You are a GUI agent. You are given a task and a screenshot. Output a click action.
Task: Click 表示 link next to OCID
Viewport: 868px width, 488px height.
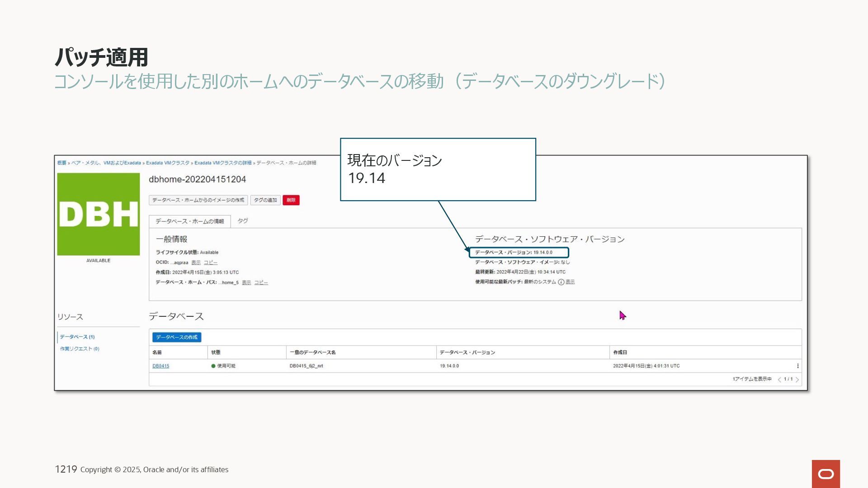tap(196, 263)
